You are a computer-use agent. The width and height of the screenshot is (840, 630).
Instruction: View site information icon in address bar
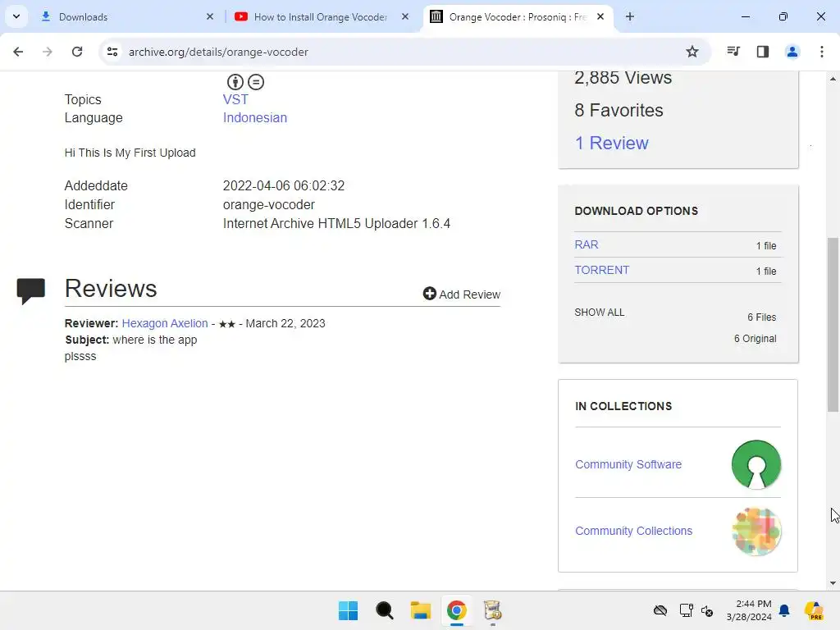(112, 52)
